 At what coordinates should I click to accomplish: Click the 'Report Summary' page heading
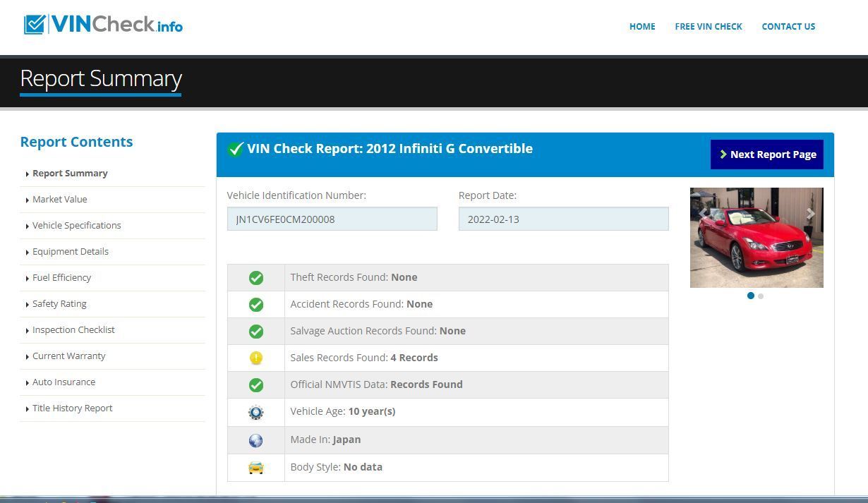click(101, 78)
